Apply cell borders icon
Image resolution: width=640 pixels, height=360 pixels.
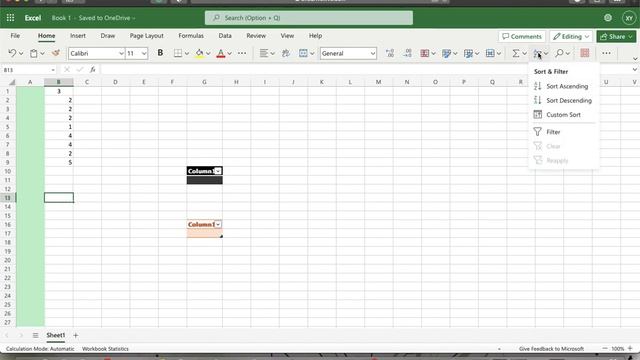pos(178,53)
